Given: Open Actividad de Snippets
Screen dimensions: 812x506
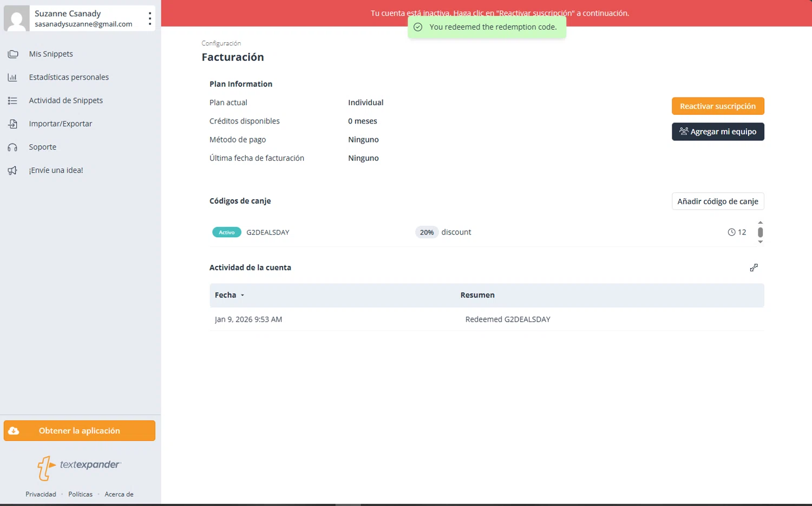Looking at the screenshot, I should point(66,101).
